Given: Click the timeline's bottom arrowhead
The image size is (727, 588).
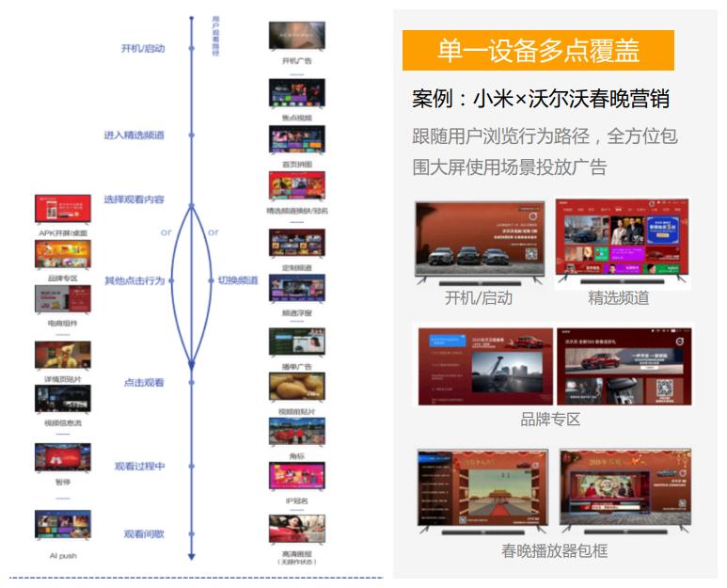Looking at the screenshot, I should point(192,556).
